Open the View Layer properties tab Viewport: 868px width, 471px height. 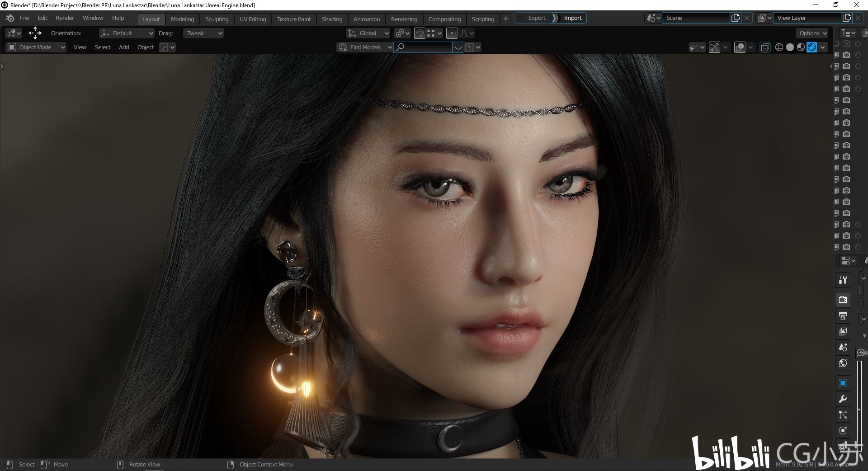tap(843, 331)
